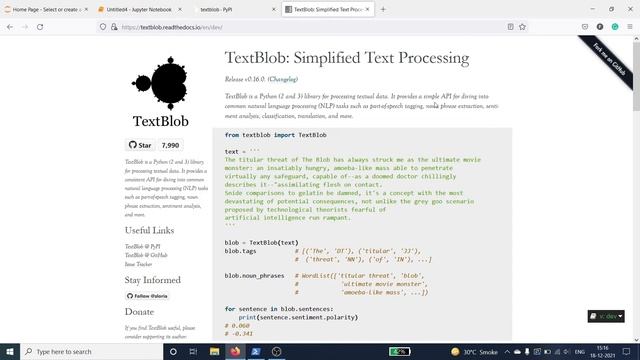The width and height of the screenshot is (640, 360).
Task: Open the OBS Studio taskbar icon
Action: pyautogui.click(x=276, y=351)
